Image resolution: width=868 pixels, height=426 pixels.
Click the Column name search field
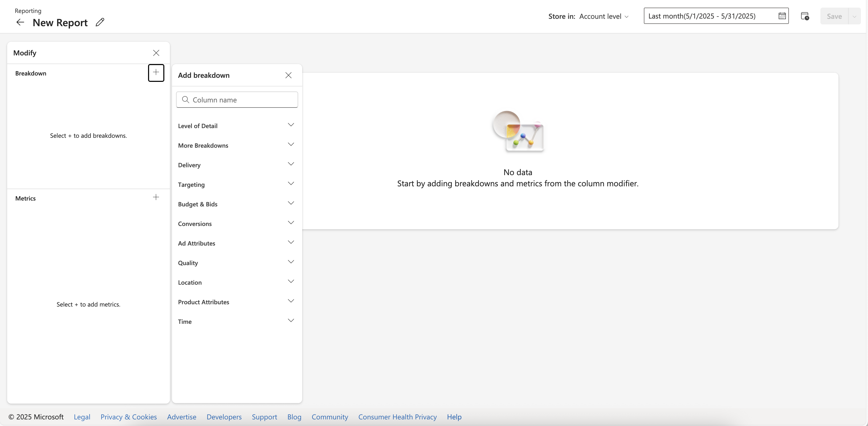pyautogui.click(x=237, y=100)
